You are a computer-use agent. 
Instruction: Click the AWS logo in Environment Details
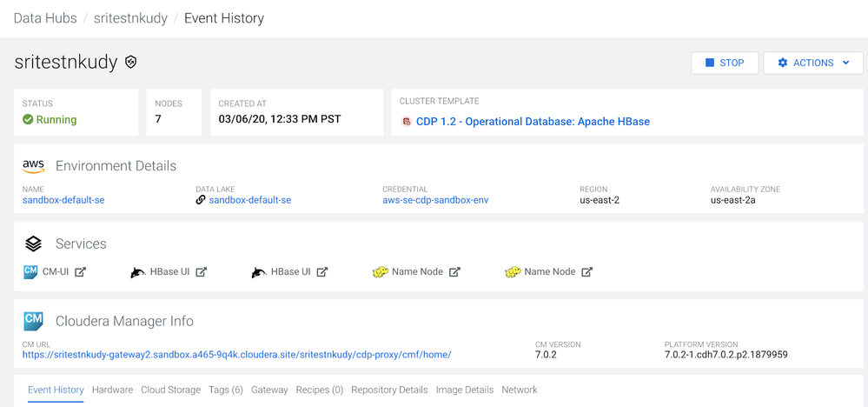point(34,165)
